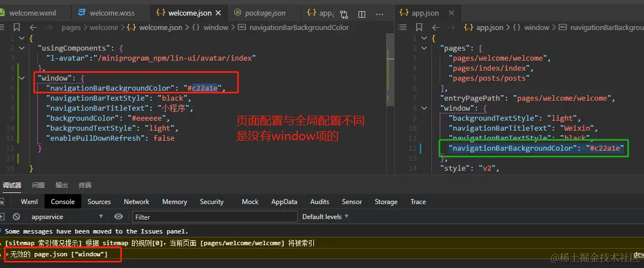Collapse line 1 fold chevron in app.json
644x268 pixels.
424,38
